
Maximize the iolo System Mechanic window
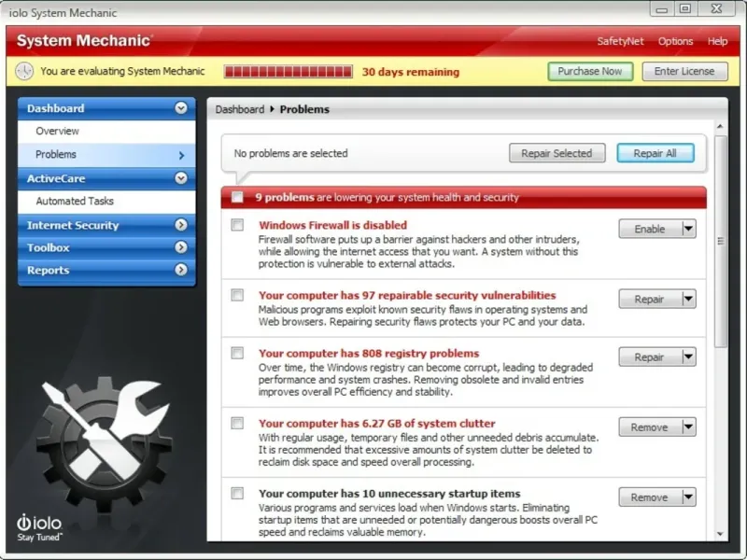(x=685, y=8)
